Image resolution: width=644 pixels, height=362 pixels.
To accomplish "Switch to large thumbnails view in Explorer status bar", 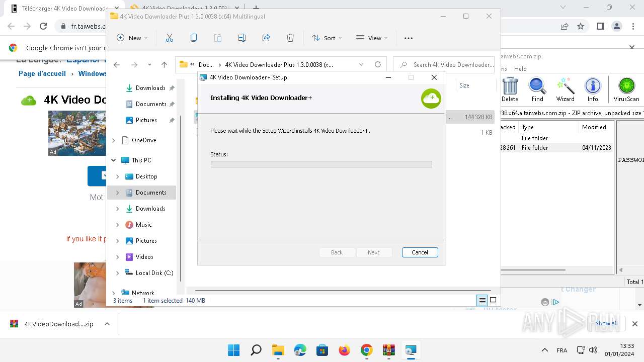I will coord(493,301).
